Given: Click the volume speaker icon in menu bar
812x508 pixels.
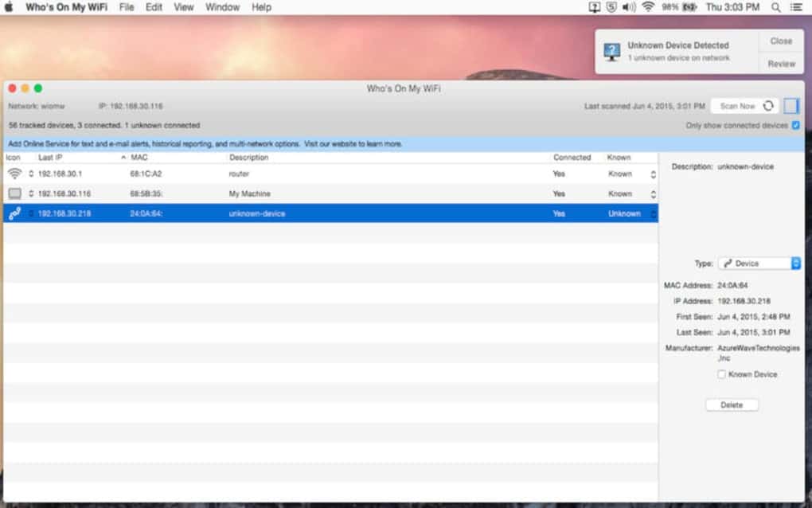Looking at the screenshot, I should click(629, 7).
